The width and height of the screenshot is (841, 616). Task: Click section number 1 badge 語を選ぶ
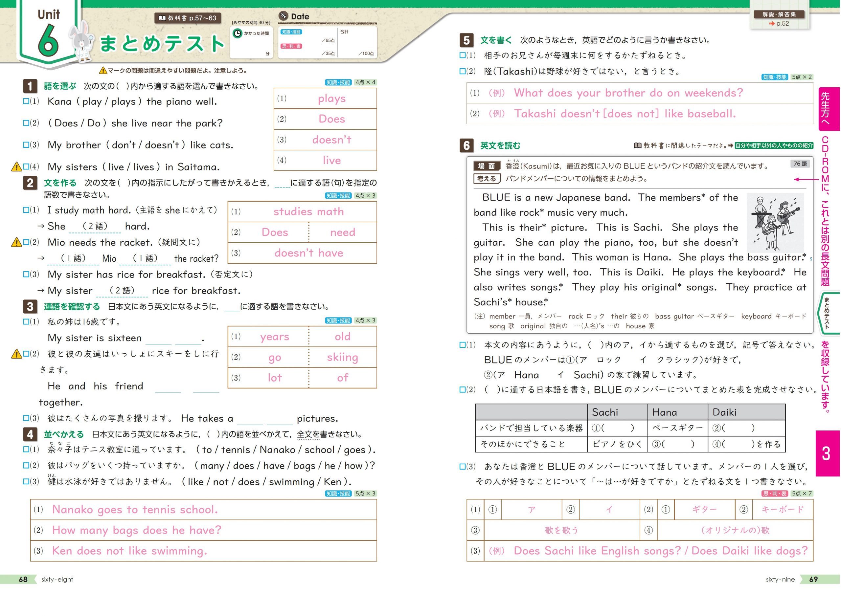point(30,86)
